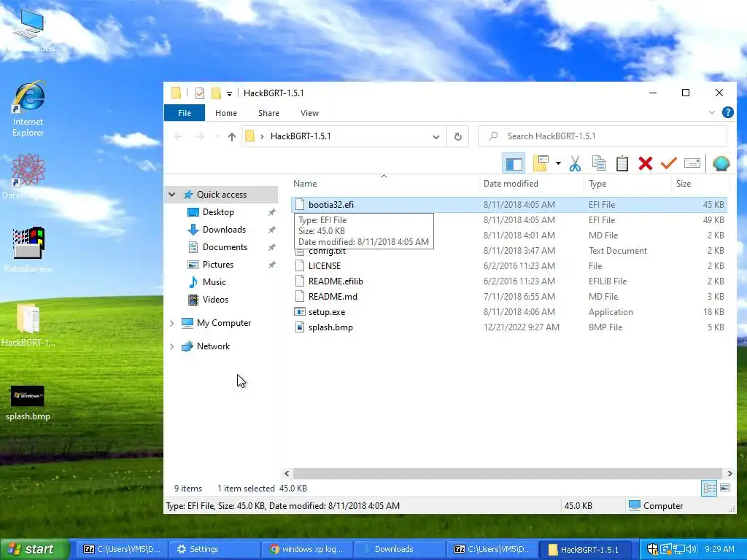747x560 pixels.
Task: Select Quick access in navigation pane
Action: tap(222, 194)
